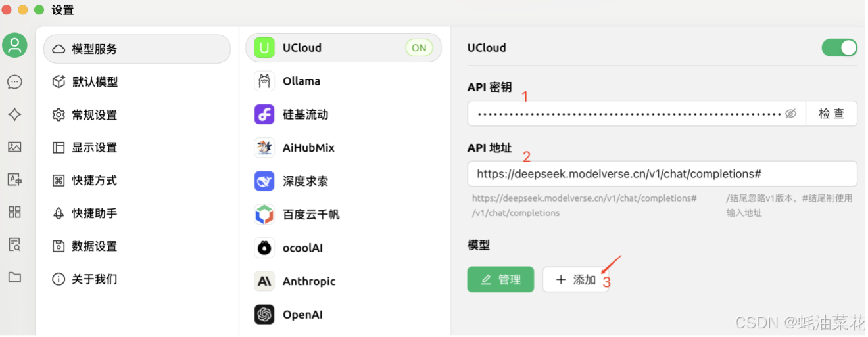
Task: Open the 默认模型 settings section
Action: (x=137, y=82)
